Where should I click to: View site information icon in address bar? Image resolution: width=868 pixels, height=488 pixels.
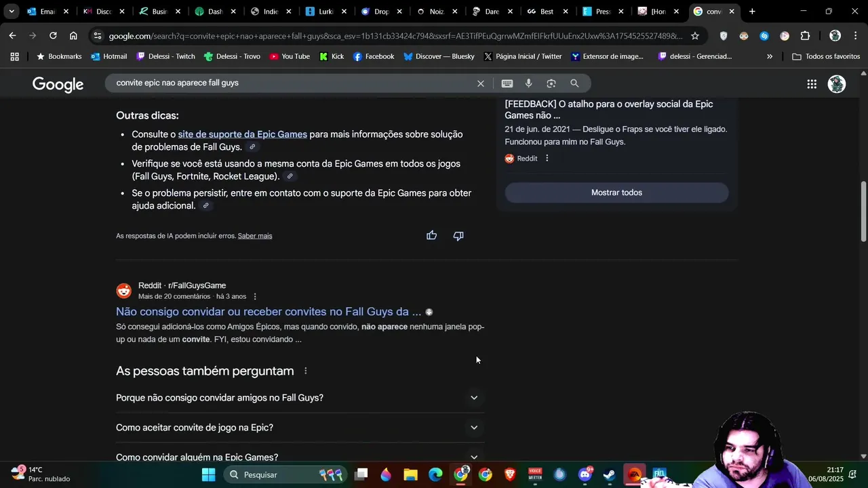[98, 35]
